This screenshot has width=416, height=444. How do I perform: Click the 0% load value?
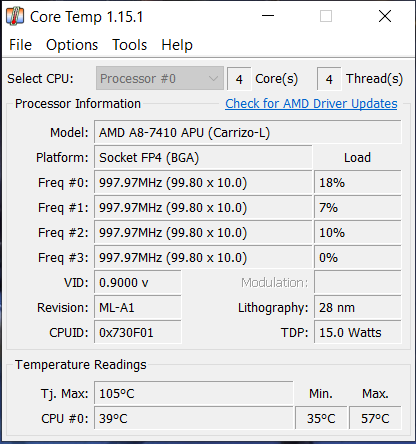pyautogui.click(x=358, y=258)
